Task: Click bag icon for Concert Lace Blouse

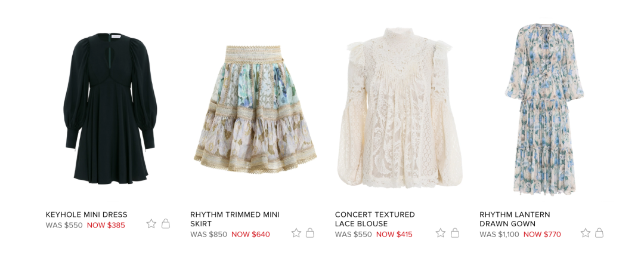Action: pos(455,233)
